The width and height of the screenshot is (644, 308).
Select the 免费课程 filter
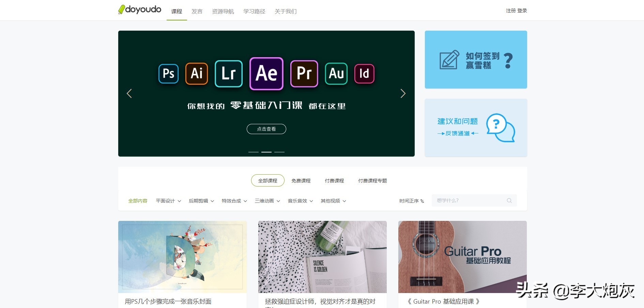301,180
